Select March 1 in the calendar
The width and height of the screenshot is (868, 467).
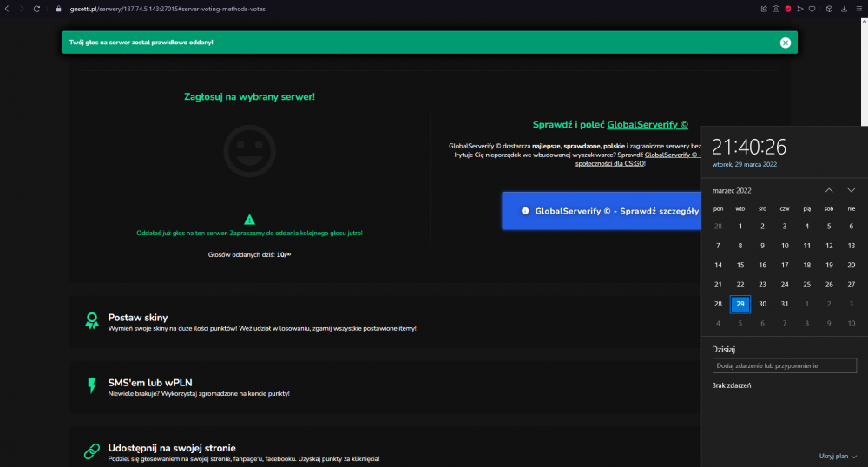coord(740,227)
